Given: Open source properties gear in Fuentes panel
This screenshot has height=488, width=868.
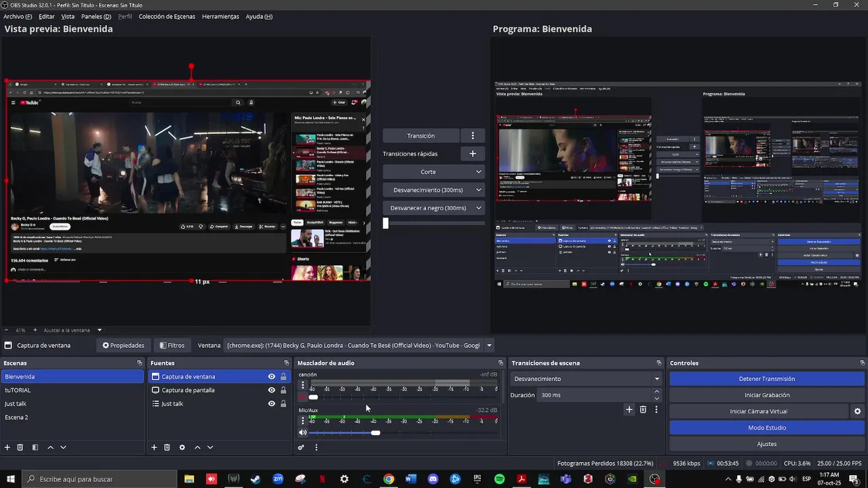Looking at the screenshot, I should [x=182, y=447].
